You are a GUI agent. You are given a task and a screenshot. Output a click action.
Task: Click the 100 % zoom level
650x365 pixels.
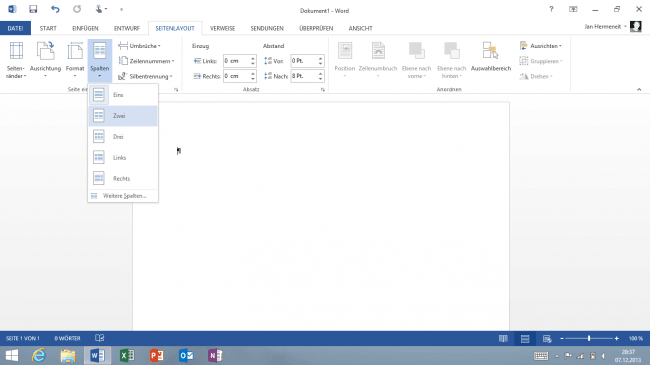[x=636, y=338]
